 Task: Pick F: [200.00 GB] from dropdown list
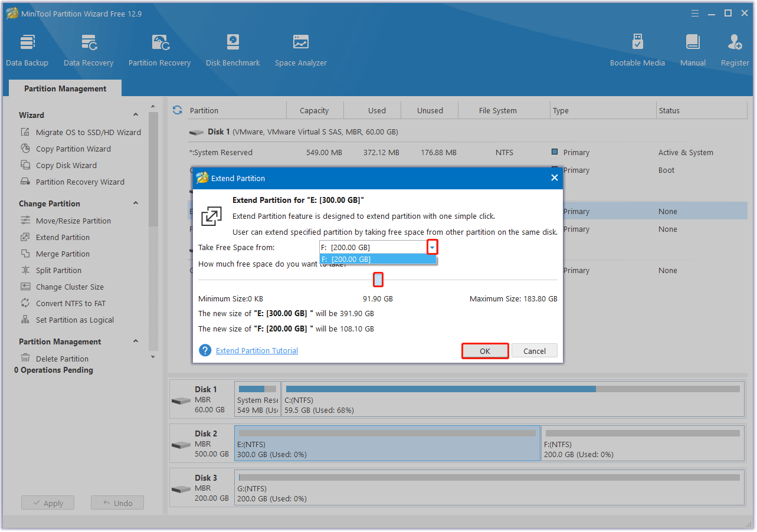(378, 259)
